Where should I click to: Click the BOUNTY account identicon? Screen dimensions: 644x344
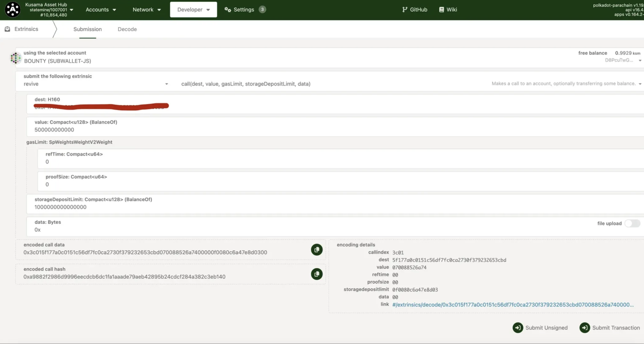point(15,58)
